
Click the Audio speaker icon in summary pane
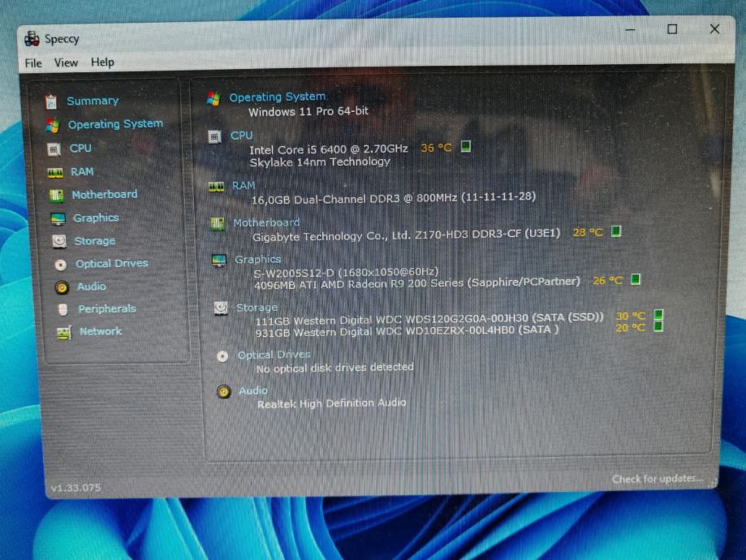(223, 391)
